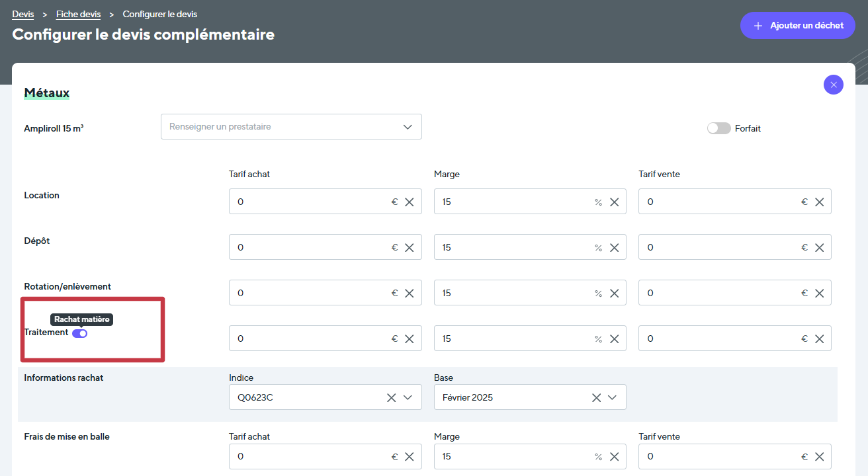Screen dimensions: 868x476
Task: Expand the Indice dropdown chevron
Action: [408, 398]
